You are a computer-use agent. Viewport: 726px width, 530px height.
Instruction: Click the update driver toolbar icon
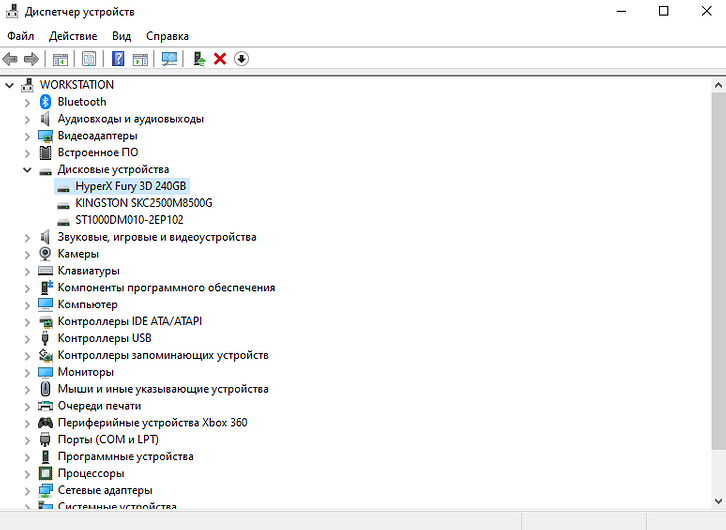[x=200, y=59]
